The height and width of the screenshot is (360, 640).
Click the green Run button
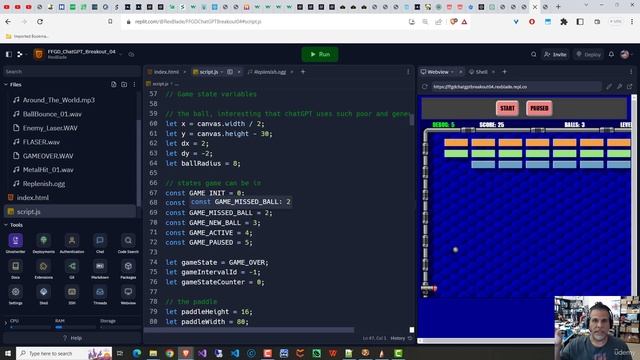(x=320, y=54)
